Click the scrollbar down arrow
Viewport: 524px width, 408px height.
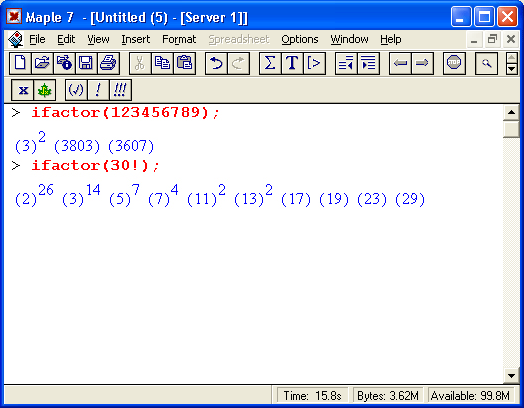click(x=511, y=376)
